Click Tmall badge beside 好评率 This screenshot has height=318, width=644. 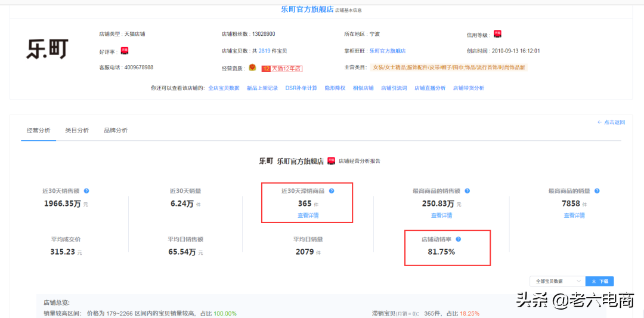coord(125,51)
